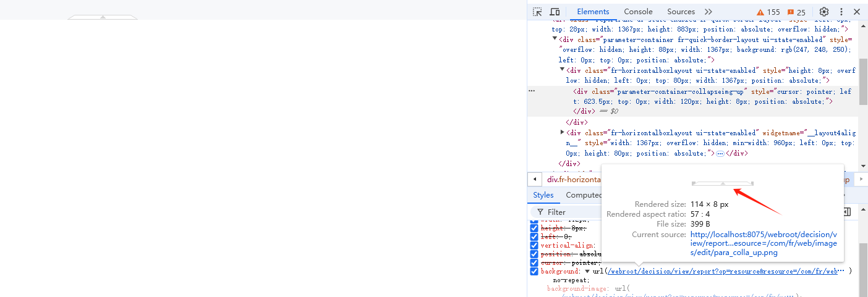Uncheck the background style property

[x=534, y=271]
